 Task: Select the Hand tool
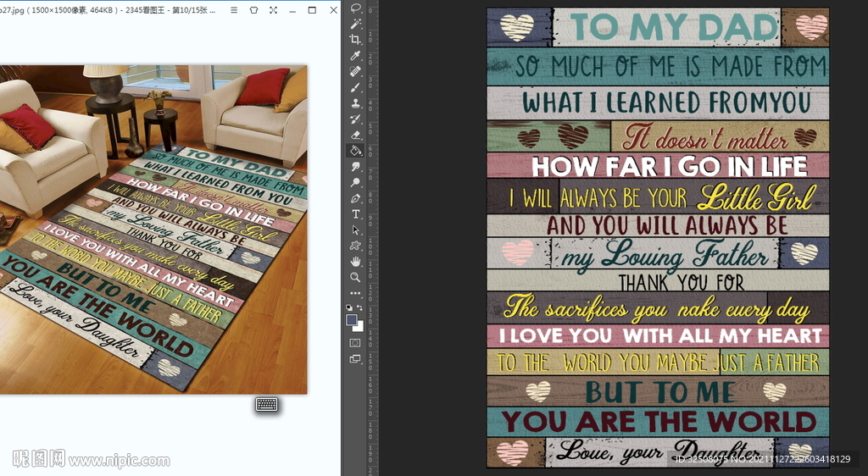(355, 262)
